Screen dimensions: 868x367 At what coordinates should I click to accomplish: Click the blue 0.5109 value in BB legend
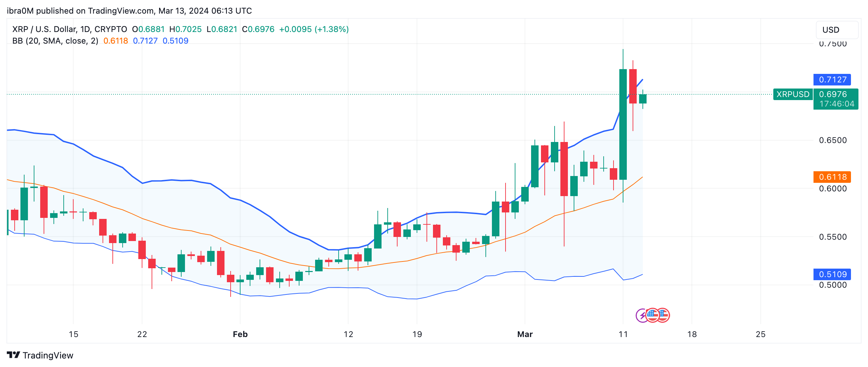tap(175, 41)
